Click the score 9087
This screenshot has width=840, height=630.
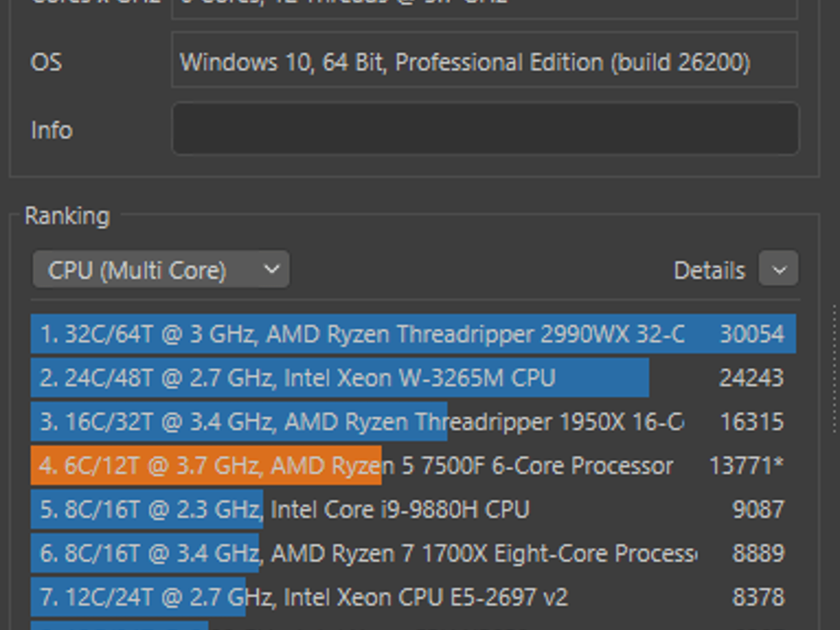[758, 509]
